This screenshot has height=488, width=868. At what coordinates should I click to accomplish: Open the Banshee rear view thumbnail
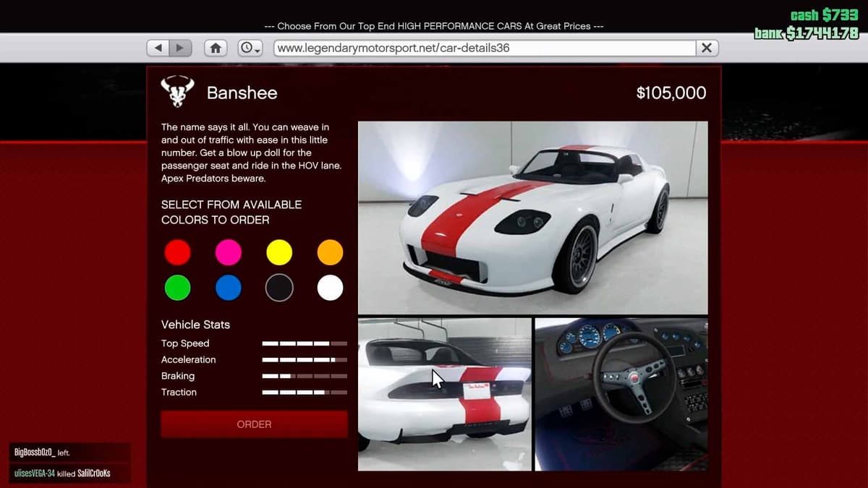tap(444, 394)
